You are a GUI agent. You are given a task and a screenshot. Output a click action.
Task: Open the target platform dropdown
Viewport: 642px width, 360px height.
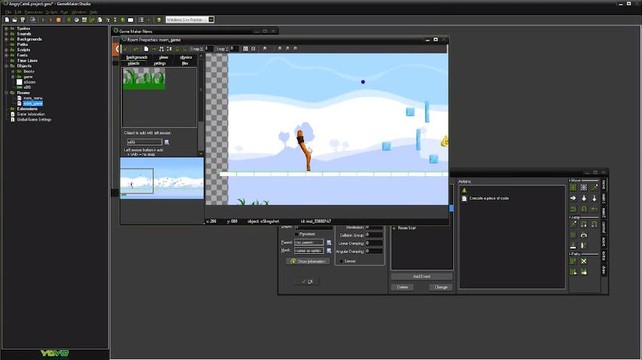coord(211,20)
